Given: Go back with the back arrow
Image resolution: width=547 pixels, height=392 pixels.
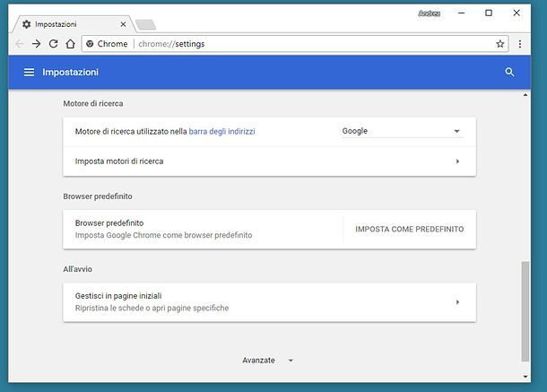Looking at the screenshot, I should pos(20,44).
